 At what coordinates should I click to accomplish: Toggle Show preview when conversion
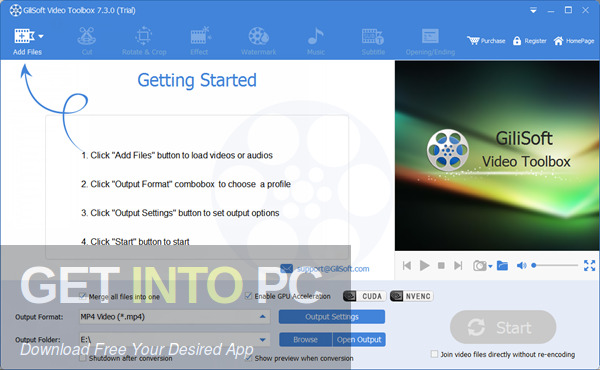[x=249, y=358]
